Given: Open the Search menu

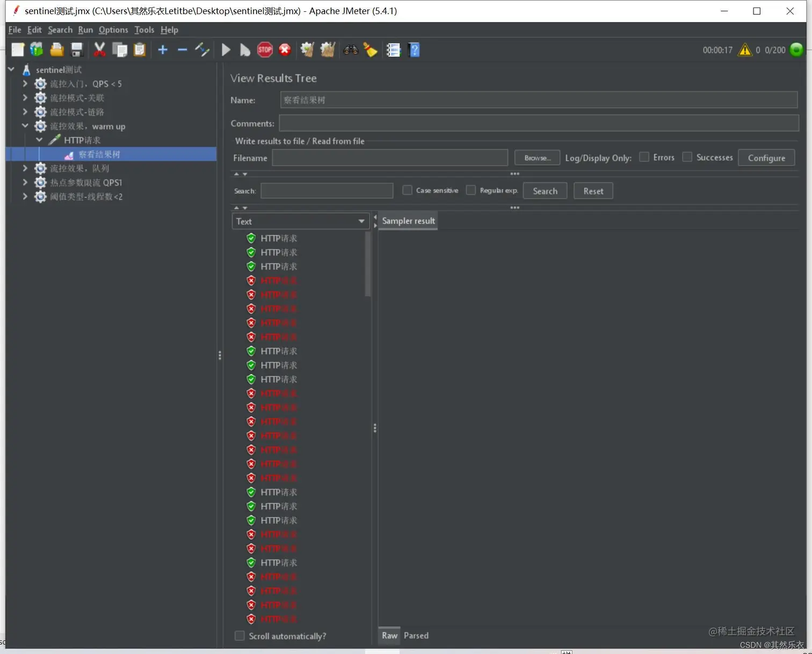Looking at the screenshot, I should pos(60,30).
